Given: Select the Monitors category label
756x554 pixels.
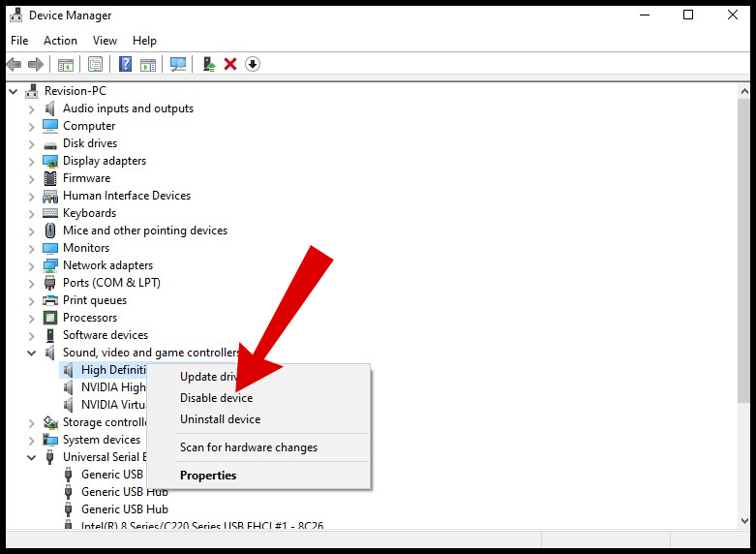Looking at the screenshot, I should click(x=86, y=248).
